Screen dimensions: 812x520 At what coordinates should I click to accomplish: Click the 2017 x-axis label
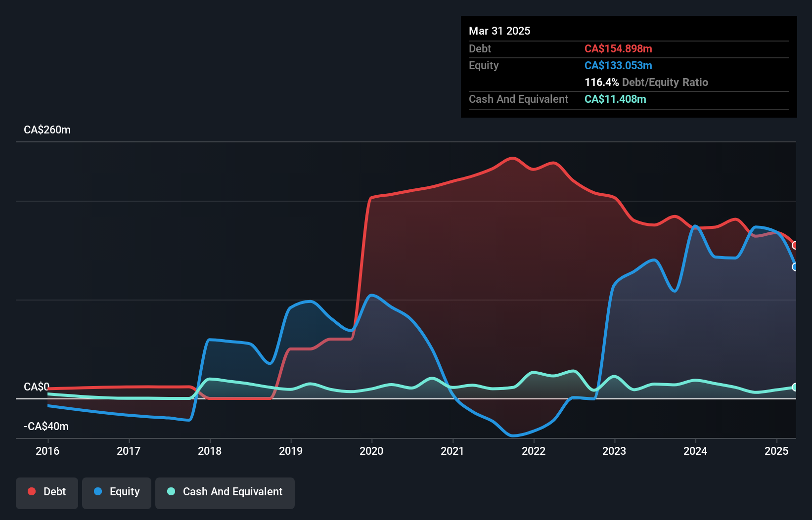[129, 451]
